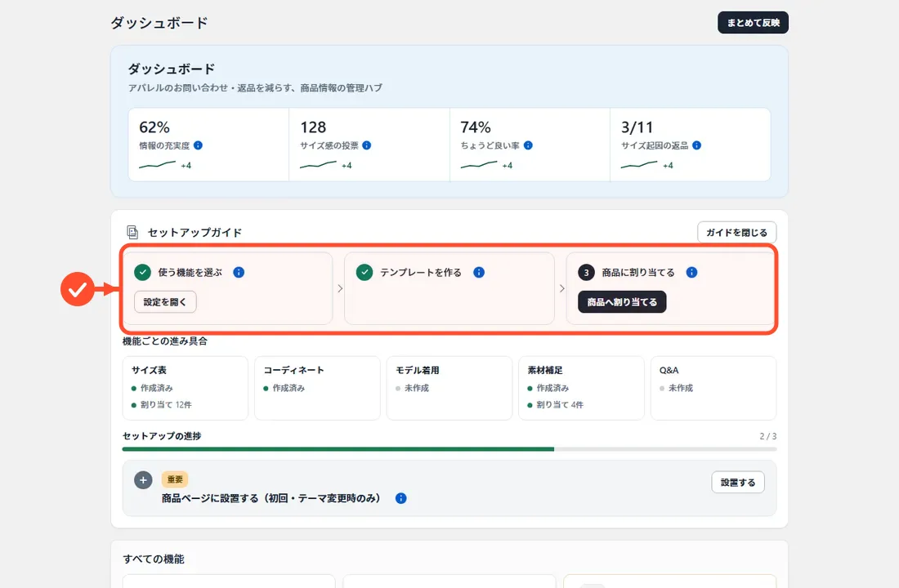
Task: Click 機能ごとの進み具合 heading
Action: [165, 341]
